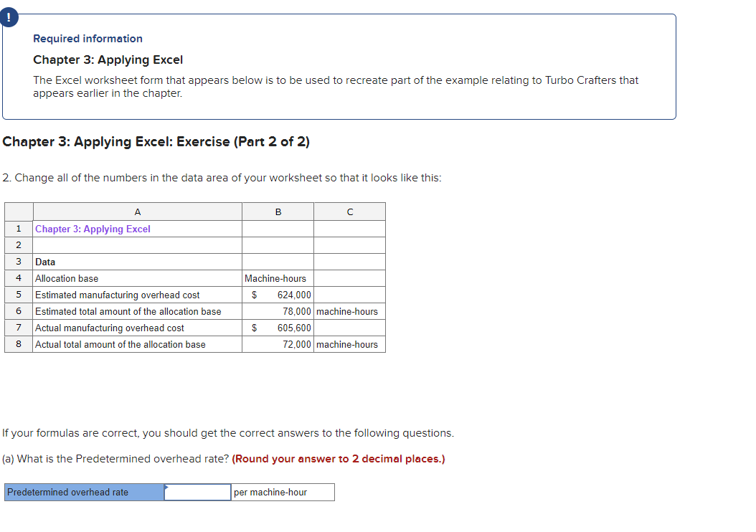Click the blue exclamation alert icon

pos(9,16)
